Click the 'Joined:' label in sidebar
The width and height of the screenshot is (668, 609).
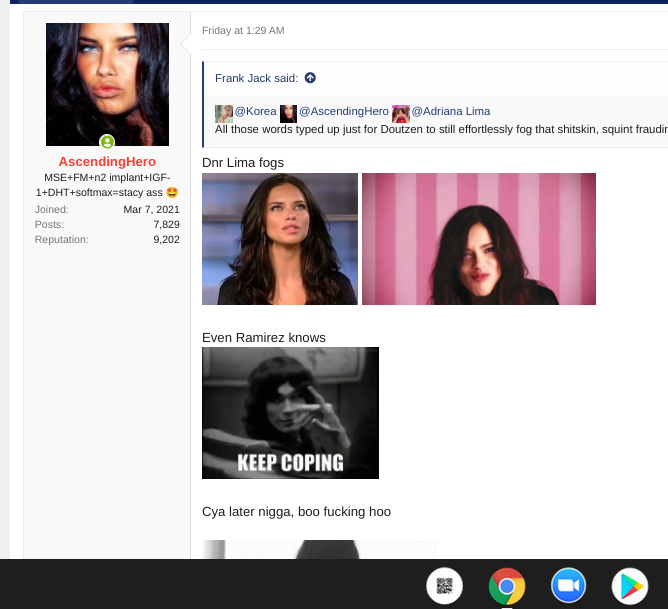52,210
